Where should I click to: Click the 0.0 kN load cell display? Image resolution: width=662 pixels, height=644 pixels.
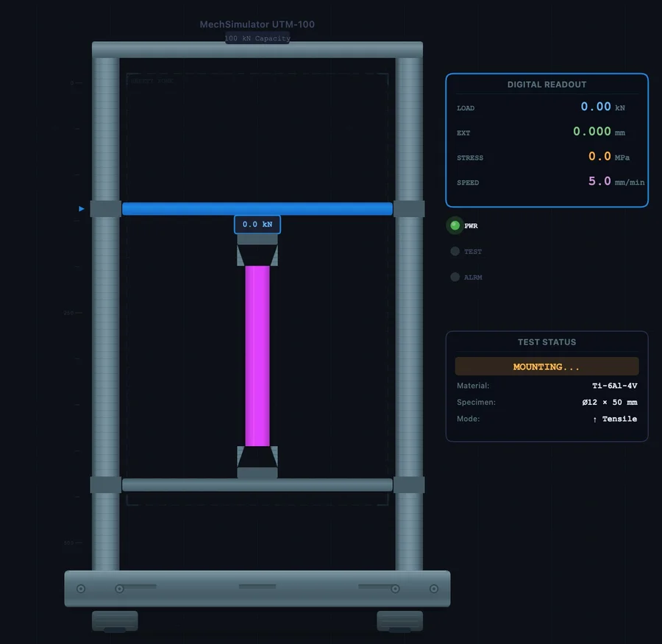[x=257, y=224]
